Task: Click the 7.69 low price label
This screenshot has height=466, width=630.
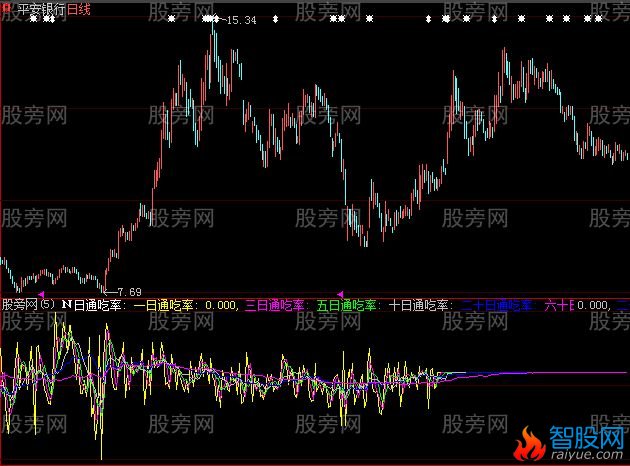Action: [129, 292]
